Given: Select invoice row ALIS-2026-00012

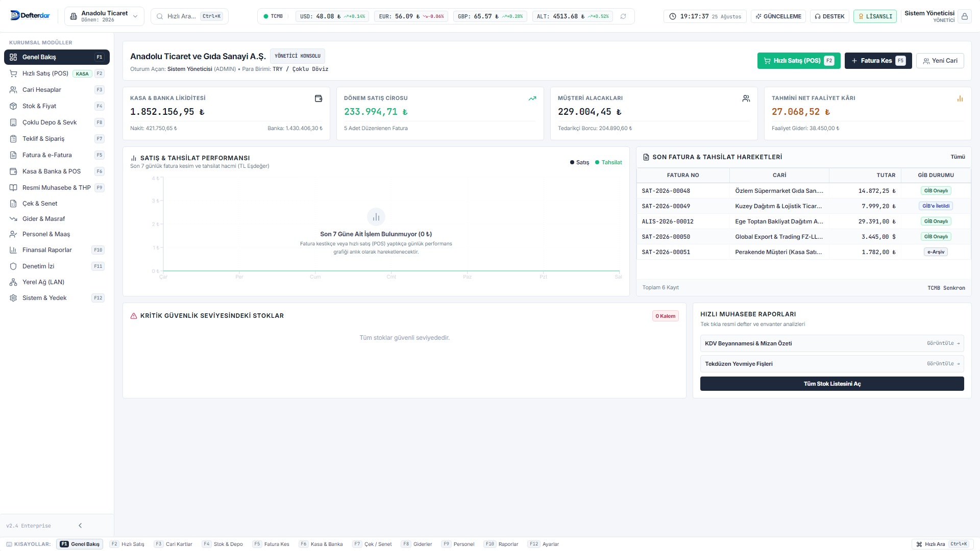Looking at the screenshot, I should click(x=804, y=221).
